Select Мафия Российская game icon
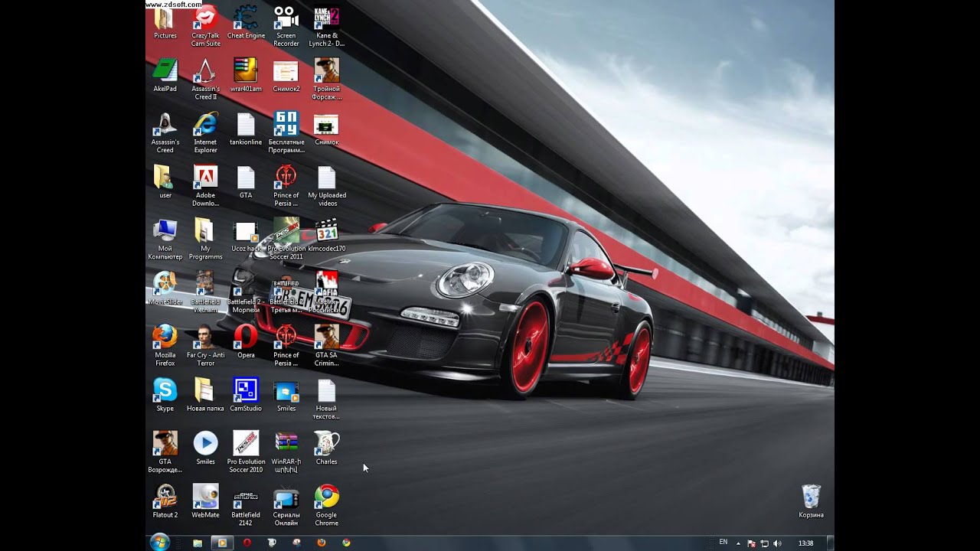The width and height of the screenshot is (980, 551). (x=326, y=292)
